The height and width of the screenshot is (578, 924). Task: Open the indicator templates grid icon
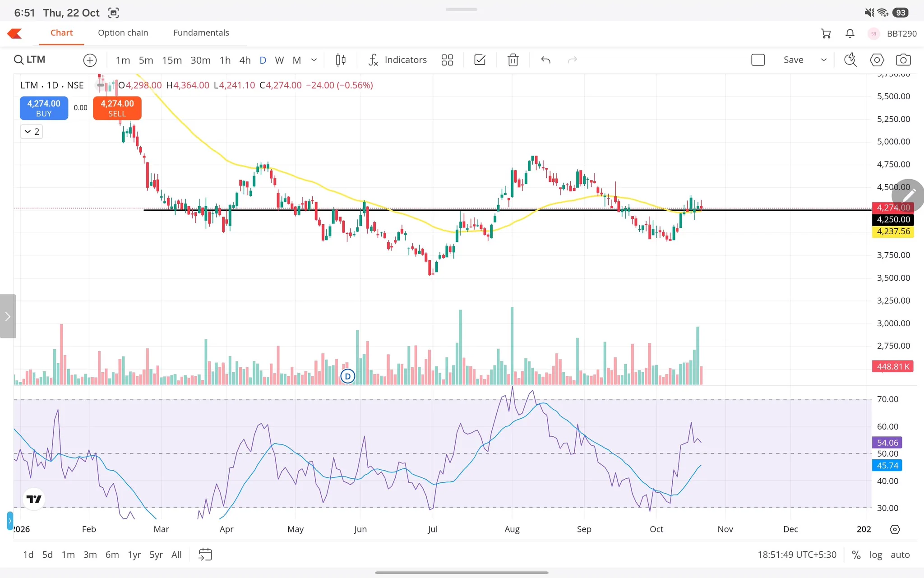tap(447, 60)
